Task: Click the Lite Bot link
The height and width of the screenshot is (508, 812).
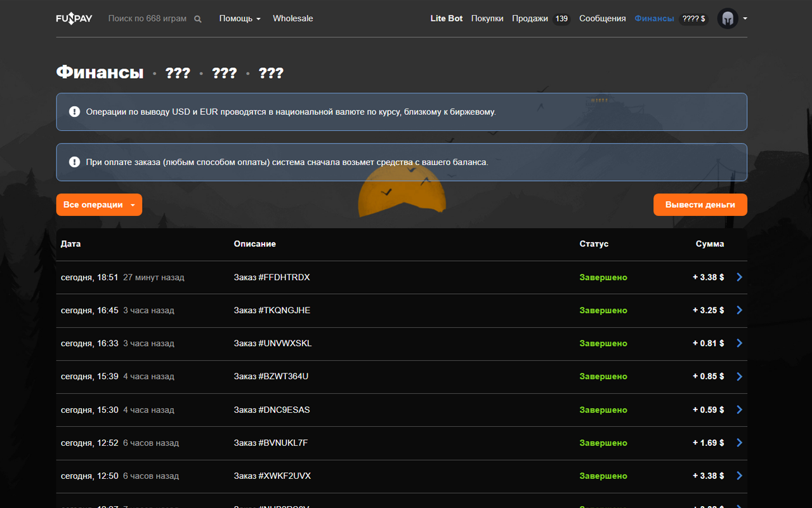Action: point(447,18)
